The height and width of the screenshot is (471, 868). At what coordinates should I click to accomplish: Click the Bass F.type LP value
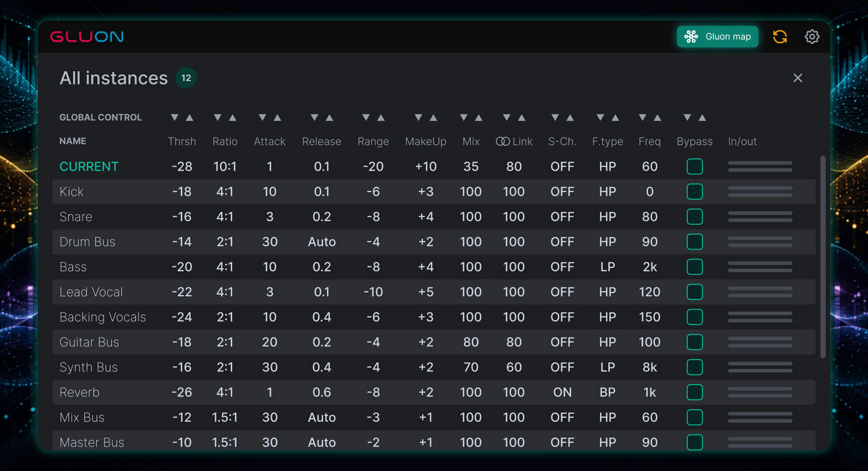click(607, 267)
